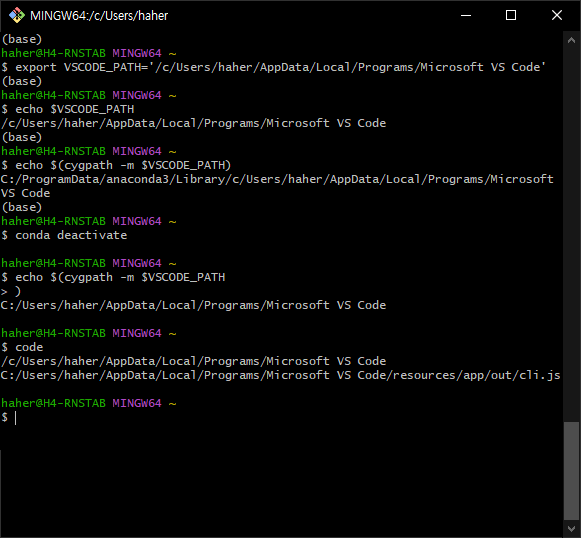581x538 pixels.
Task: Maximize the MINGW64 terminal window
Action: click(511, 16)
